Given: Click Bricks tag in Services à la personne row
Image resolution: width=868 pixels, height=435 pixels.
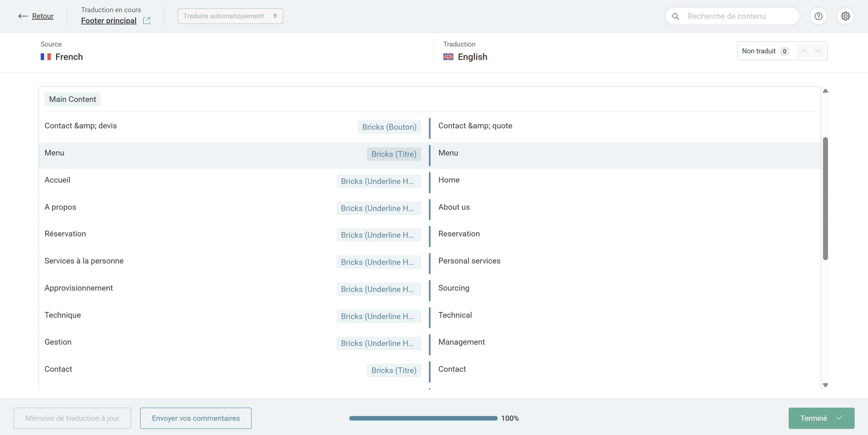Looking at the screenshot, I should 379,263.
